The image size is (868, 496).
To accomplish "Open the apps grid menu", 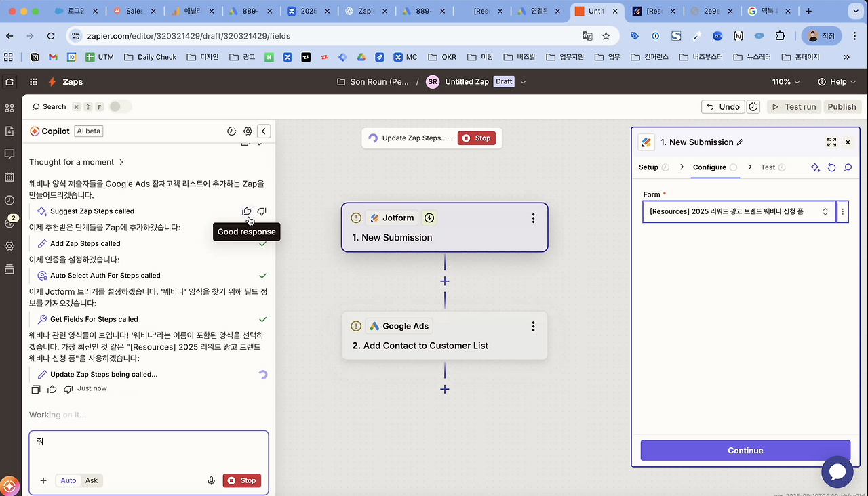I will click(x=33, y=81).
